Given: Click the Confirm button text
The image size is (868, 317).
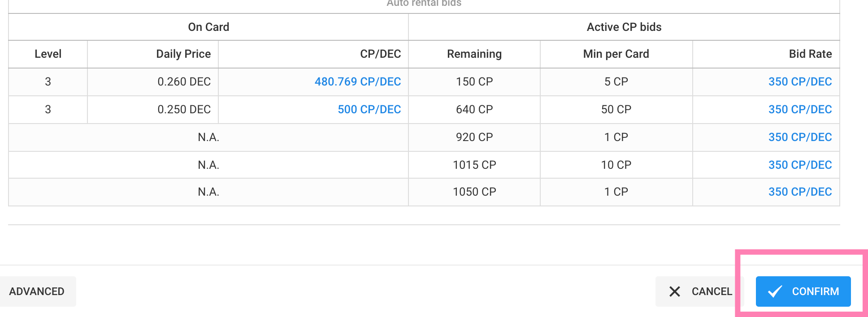Looking at the screenshot, I should point(815,291).
